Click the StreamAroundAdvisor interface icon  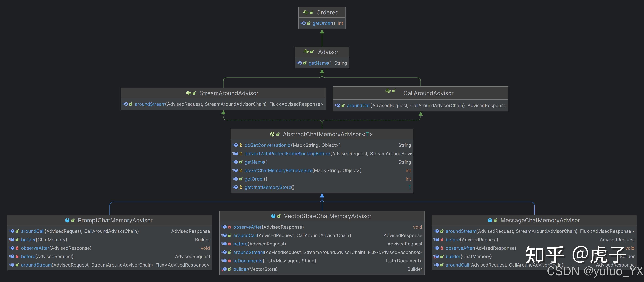(x=188, y=93)
